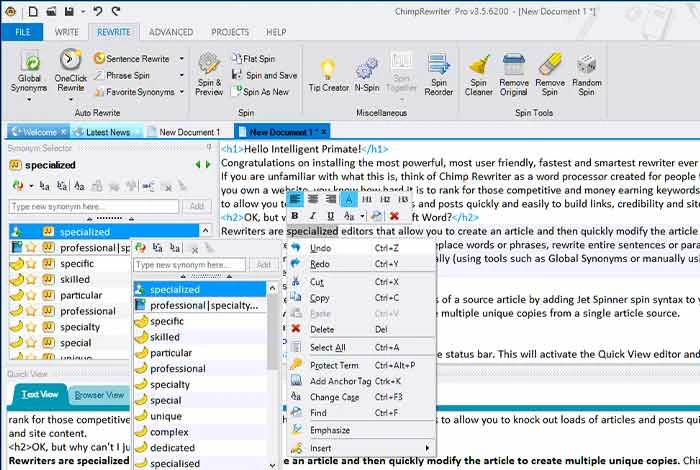Open the PROJECTS ribbon tab
The width and height of the screenshot is (700, 470).
click(x=230, y=32)
